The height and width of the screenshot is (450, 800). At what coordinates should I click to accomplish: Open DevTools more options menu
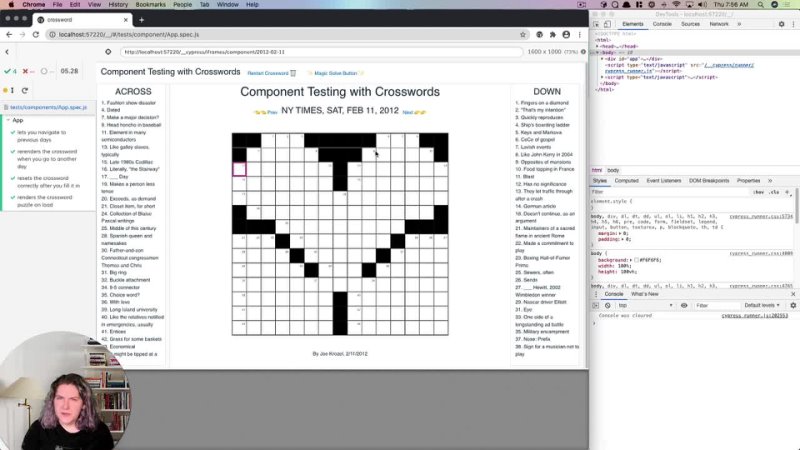(x=793, y=24)
